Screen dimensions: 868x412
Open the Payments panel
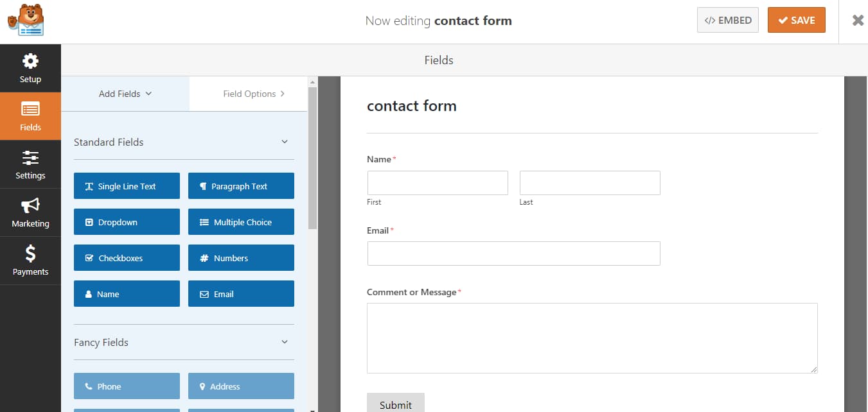pyautogui.click(x=30, y=261)
